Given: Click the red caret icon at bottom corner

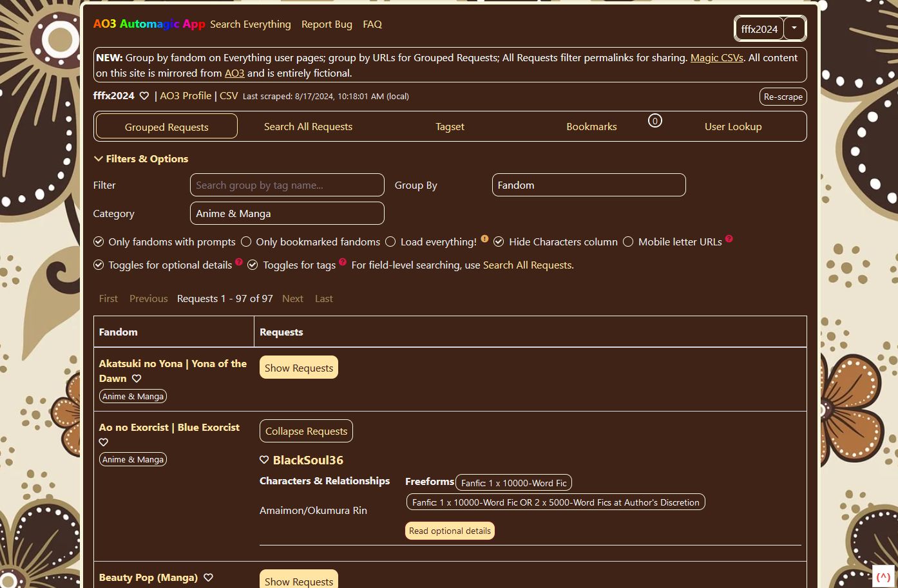Looking at the screenshot, I should click(x=883, y=577).
